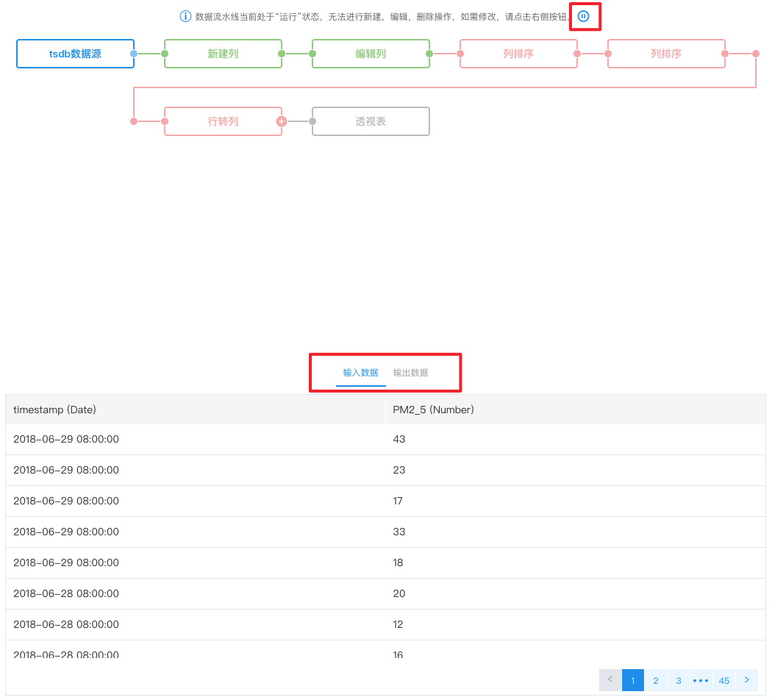
Task: Go to page 3
Action: pos(679,680)
